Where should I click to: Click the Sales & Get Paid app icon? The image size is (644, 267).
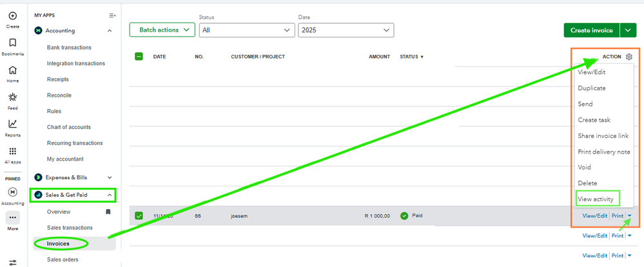[x=38, y=195]
